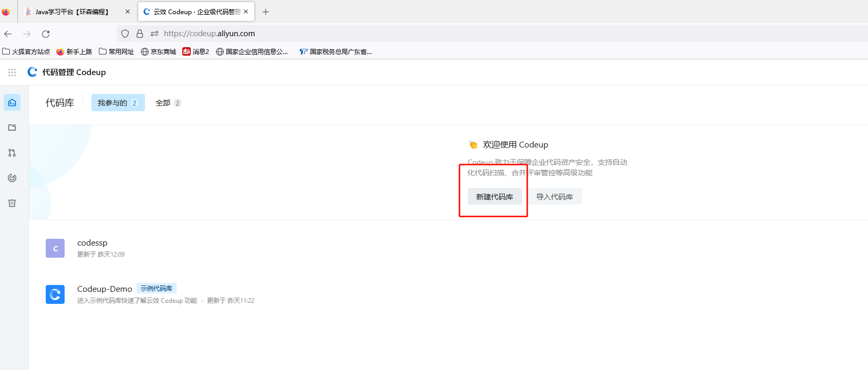Select the 云效 Codeup browser tab

point(196,12)
